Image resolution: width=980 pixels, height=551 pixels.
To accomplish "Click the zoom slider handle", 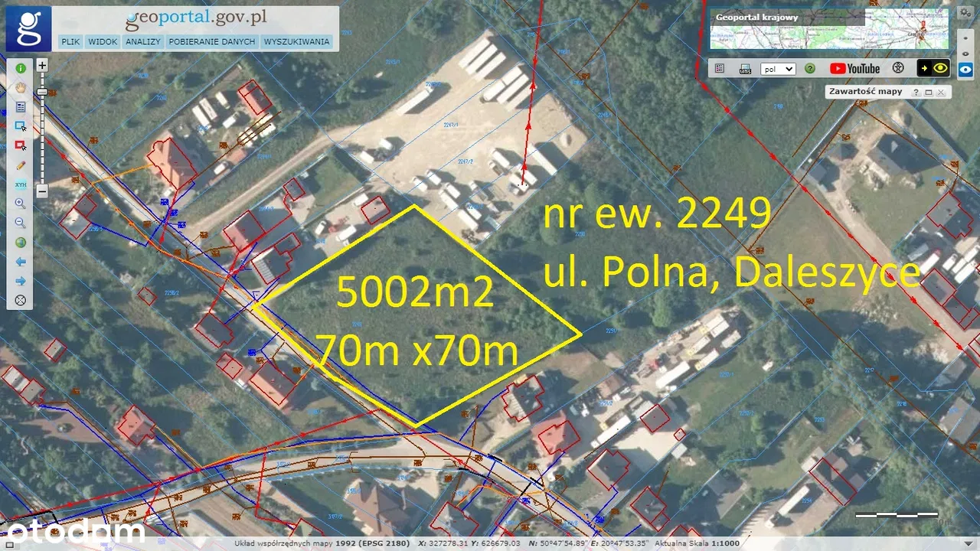I will 43,91.
